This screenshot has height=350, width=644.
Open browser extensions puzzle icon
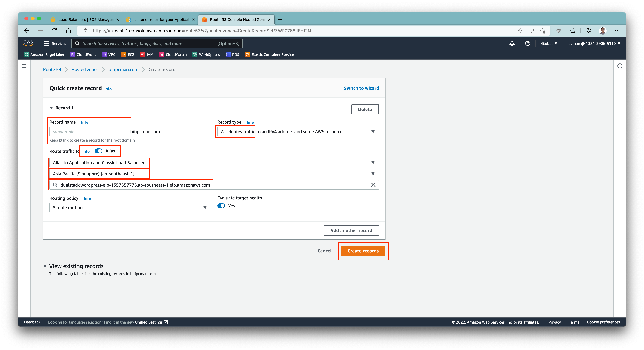[x=573, y=31]
